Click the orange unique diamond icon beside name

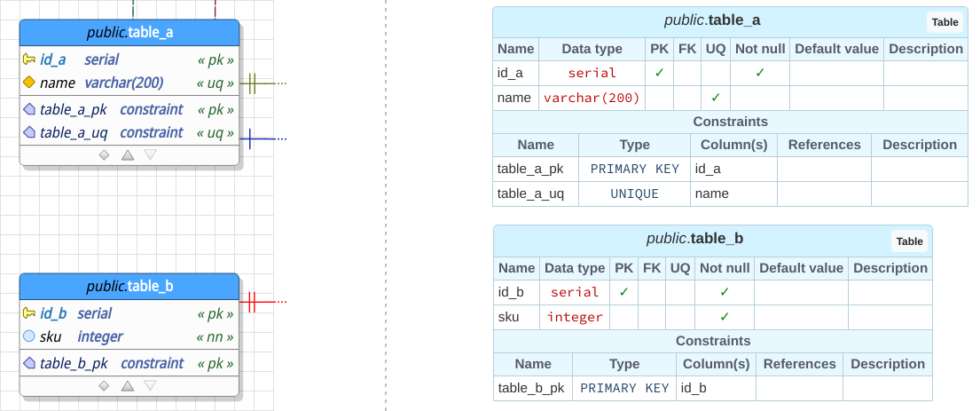pos(28,83)
